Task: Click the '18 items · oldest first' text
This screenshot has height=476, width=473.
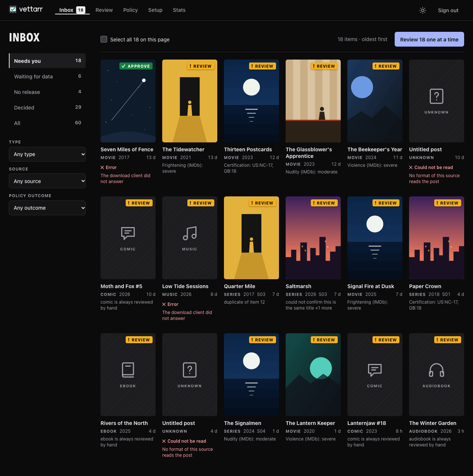Action: (363, 39)
